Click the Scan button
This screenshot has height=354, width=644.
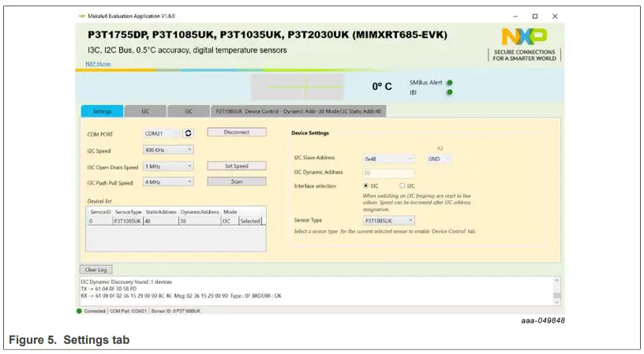tap(237, 181)
